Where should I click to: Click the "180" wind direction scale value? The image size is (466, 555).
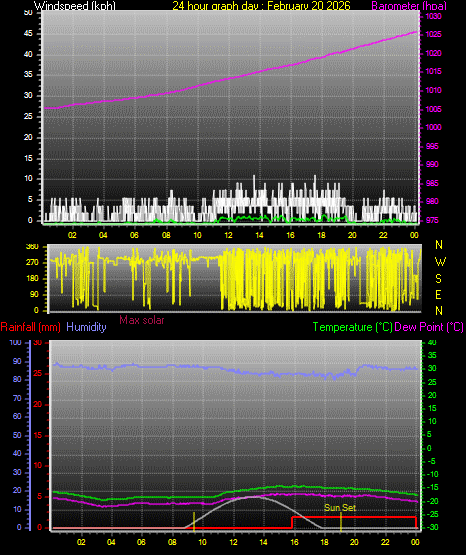(33, 279)
